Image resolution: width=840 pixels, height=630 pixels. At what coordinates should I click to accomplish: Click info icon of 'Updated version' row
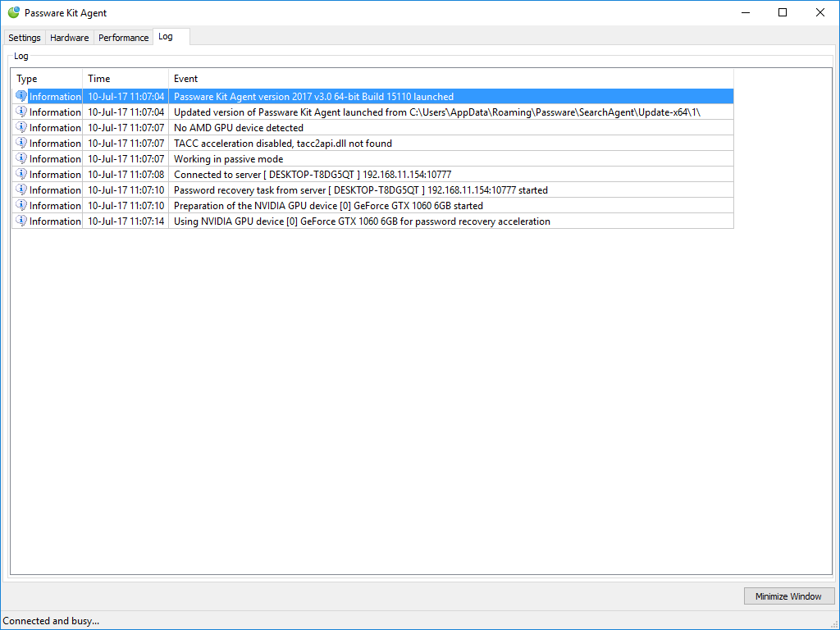21,112
